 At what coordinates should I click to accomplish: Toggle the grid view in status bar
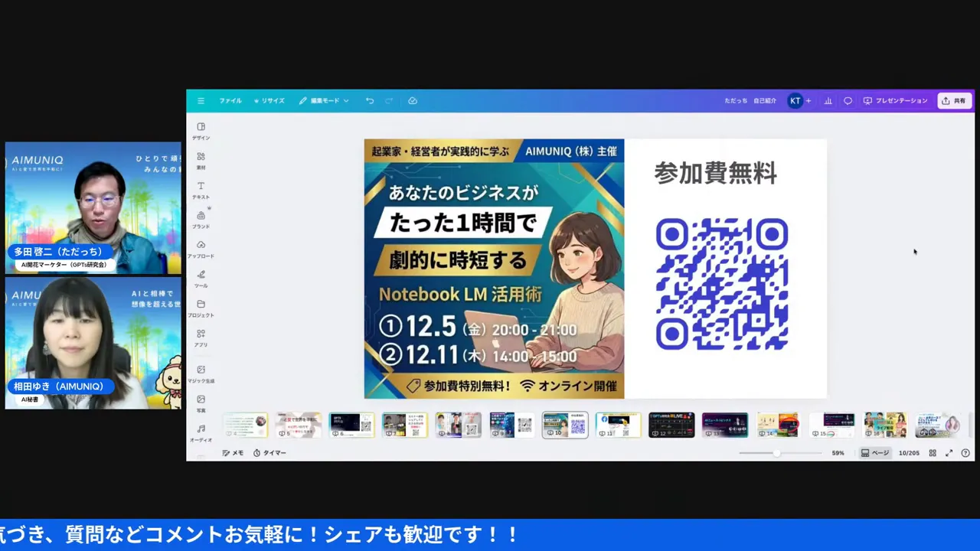point(933,452)
